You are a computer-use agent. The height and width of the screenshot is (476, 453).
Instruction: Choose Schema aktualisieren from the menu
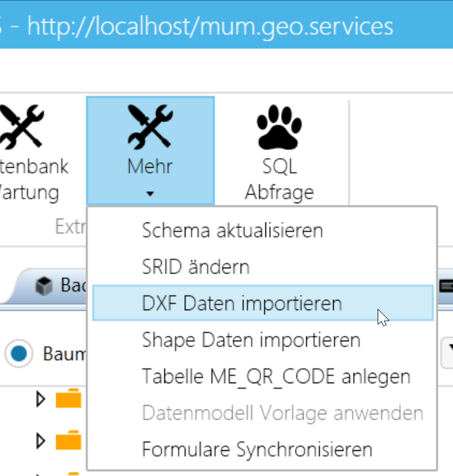(232, 230)
